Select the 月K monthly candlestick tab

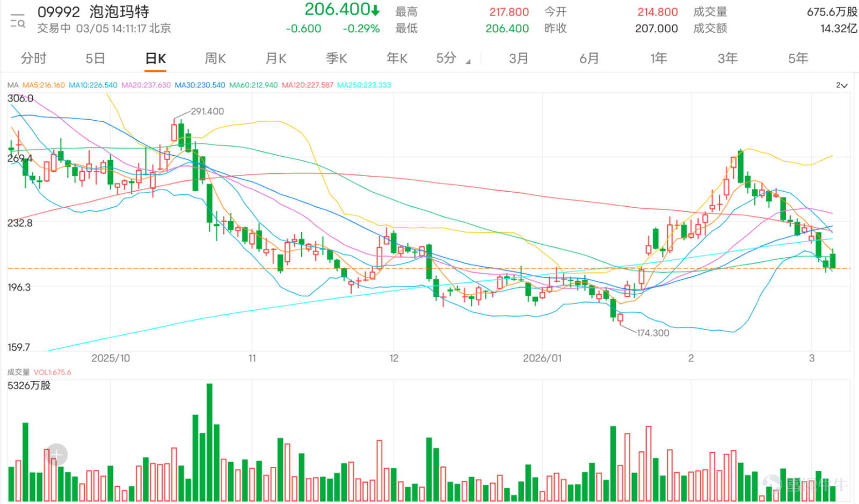276,58
